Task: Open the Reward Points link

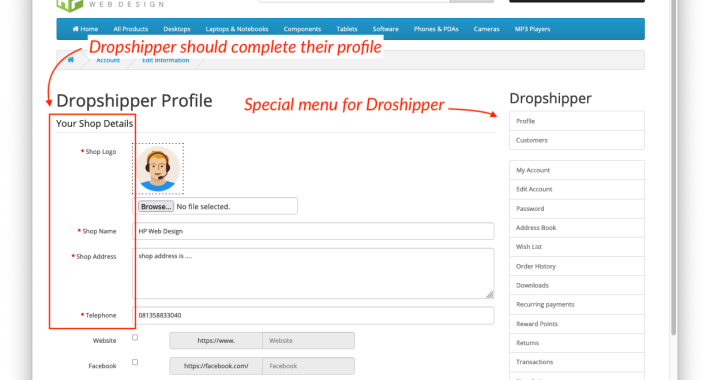Action: 577,324
